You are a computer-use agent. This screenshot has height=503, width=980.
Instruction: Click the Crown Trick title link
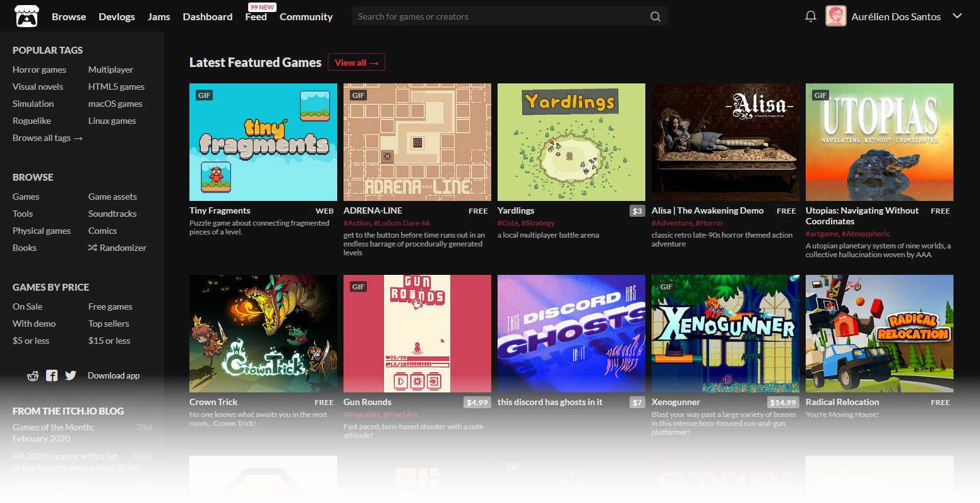(x=213, y=402)
